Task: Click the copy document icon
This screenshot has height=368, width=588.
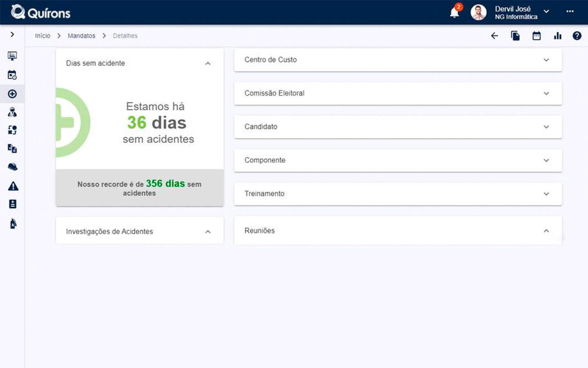Action: point(515,36)
